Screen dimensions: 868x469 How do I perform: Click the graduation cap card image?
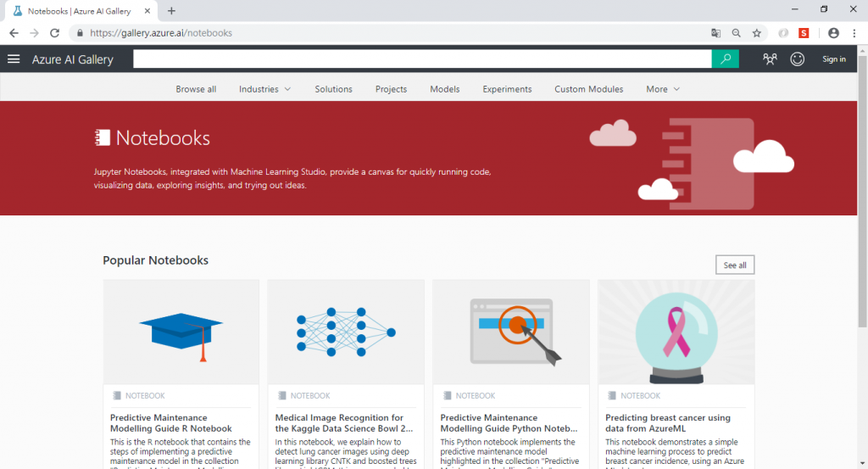pos(181,332)
